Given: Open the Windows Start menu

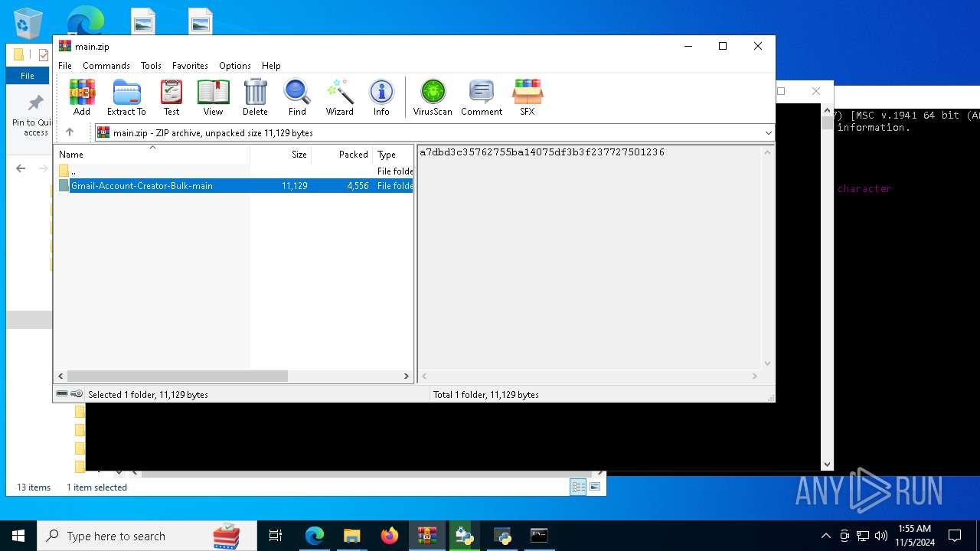Looking at the screenshot, I should (18, 536).
